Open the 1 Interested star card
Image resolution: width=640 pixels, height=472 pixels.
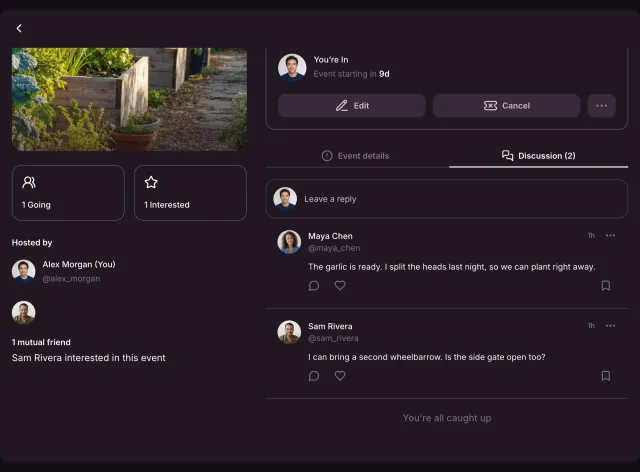point(190,193)
